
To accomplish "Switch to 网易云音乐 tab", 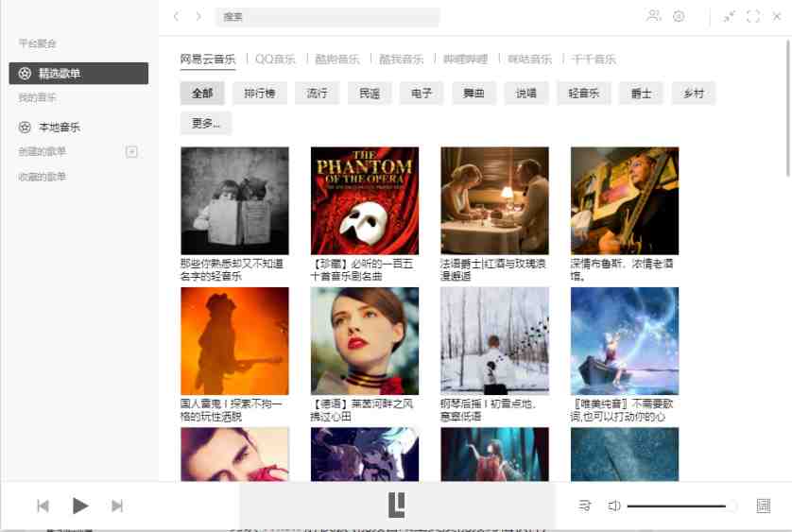I will [x=208, y=60].
